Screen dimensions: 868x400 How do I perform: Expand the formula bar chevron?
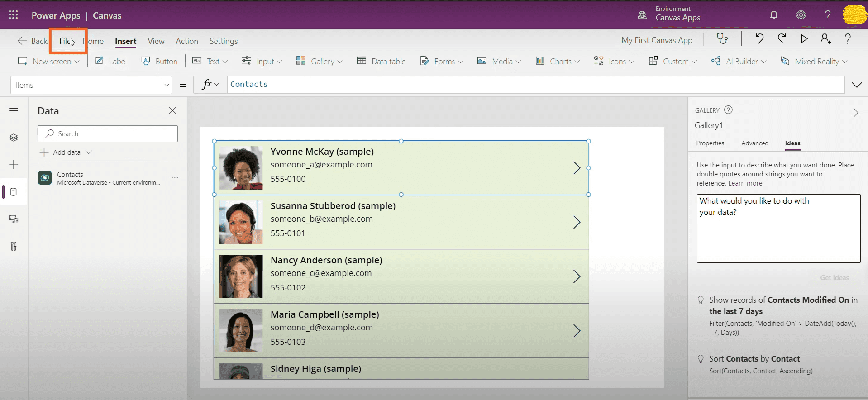[857, 85]
